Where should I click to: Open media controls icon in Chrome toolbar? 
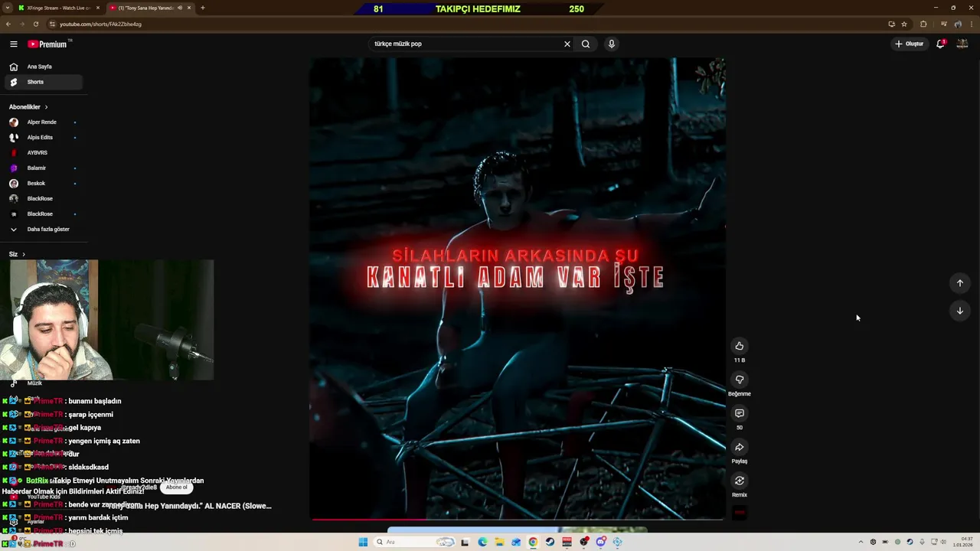tap(945, 24)
